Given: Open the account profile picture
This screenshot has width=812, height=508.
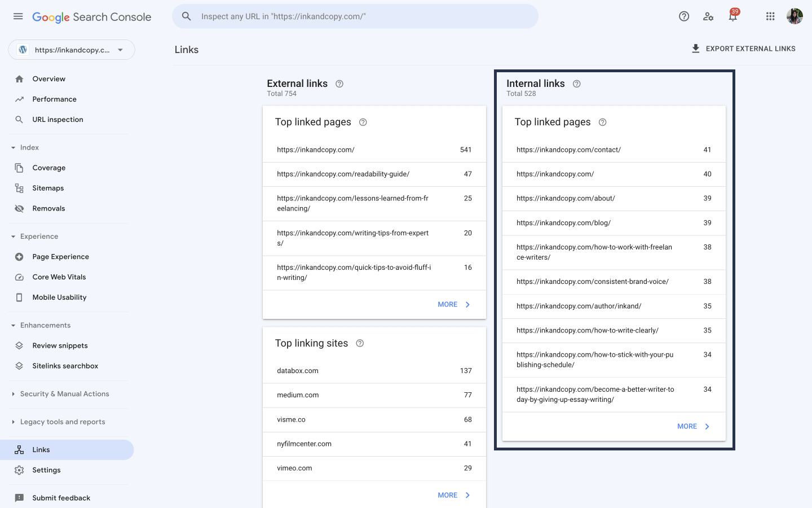Looking at the screenshot, I should pos(795,16).
